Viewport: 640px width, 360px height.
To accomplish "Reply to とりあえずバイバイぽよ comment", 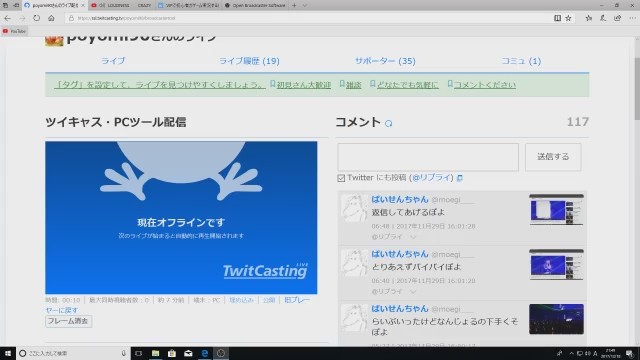I will (x=387, y=291).
